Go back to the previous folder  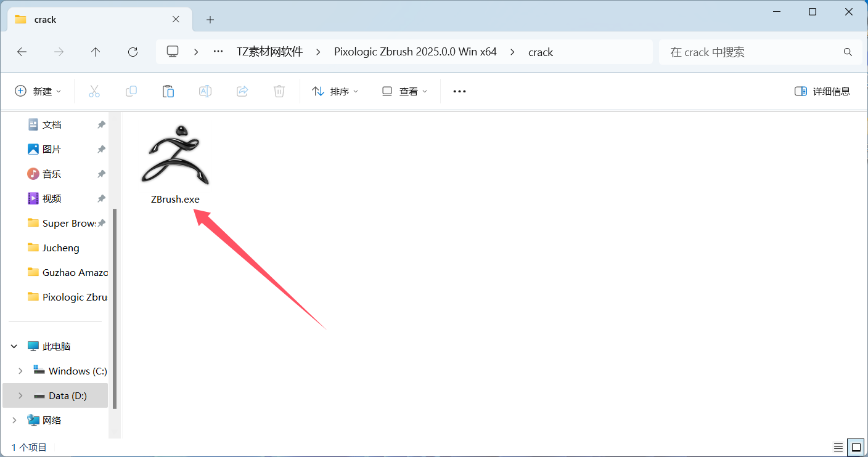coord(22,52)
